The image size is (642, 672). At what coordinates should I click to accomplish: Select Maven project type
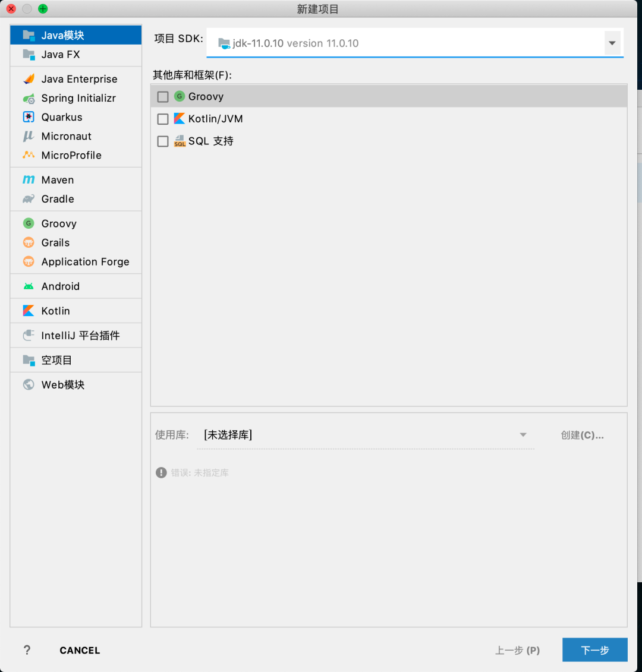pos(76,179)
